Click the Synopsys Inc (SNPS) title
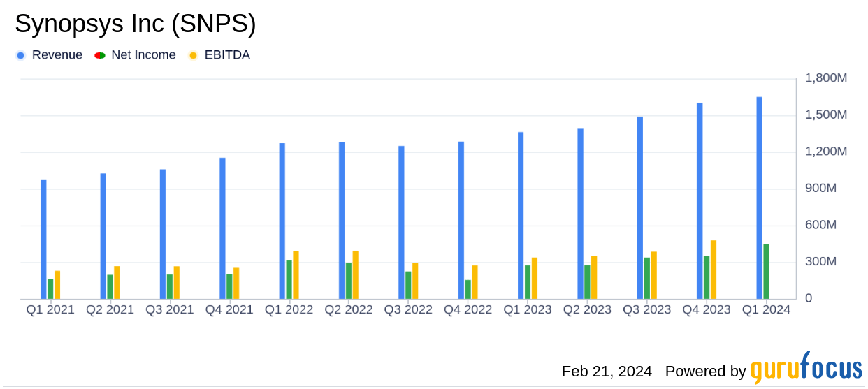Viewport: 868px width, 389px height. [136, 24]
